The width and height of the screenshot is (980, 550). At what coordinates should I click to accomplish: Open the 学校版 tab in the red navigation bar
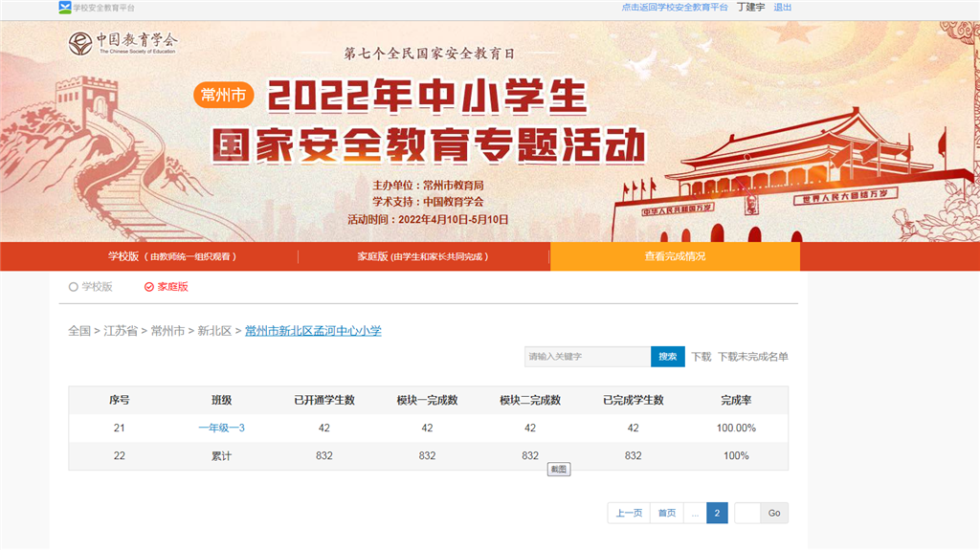coord(172,256)
